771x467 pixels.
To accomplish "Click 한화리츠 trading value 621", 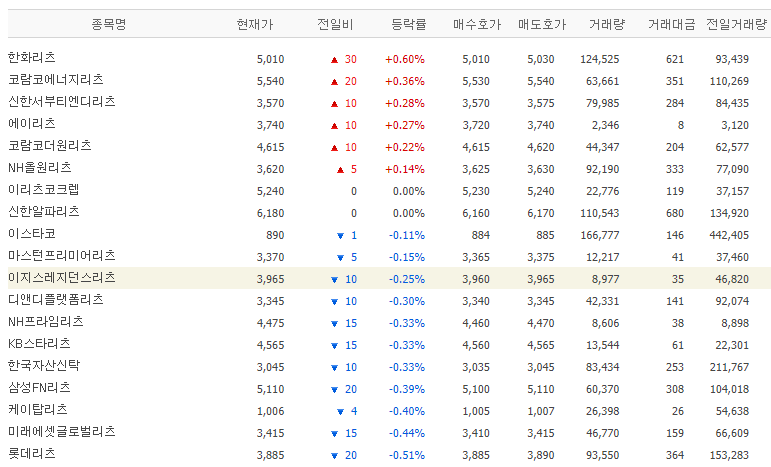I will click(x=675, y=59).
